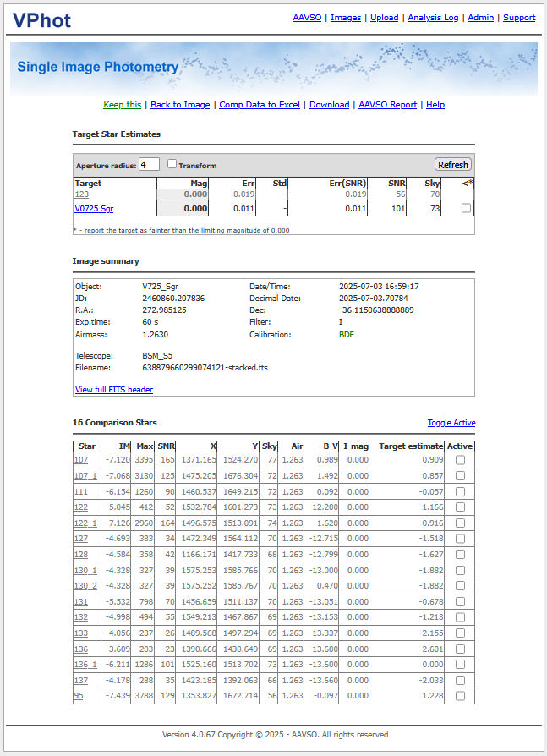Activate comparison star 131
Viewport: 547px width, 756px height.
[x=460, y=602]
